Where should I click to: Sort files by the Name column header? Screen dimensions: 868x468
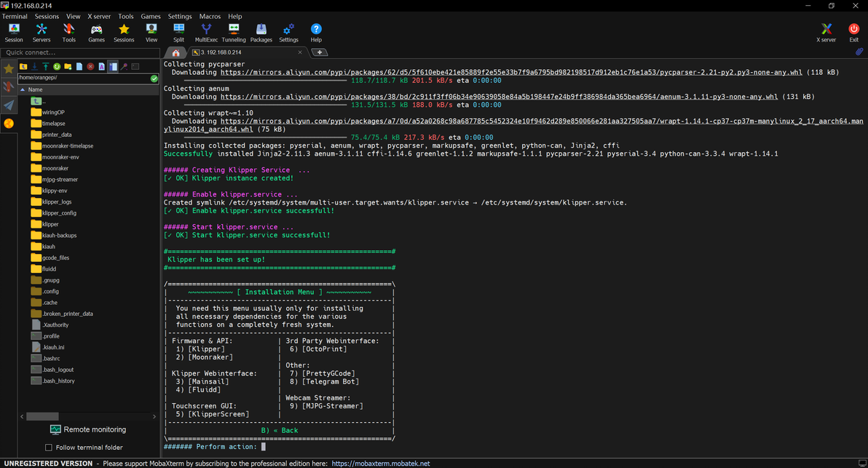pyautogui.click(x=35, y=90)
